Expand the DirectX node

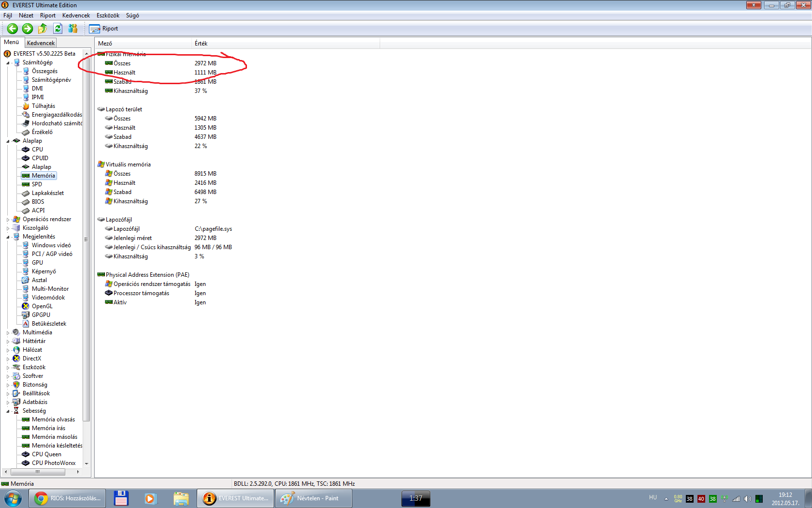8,359
